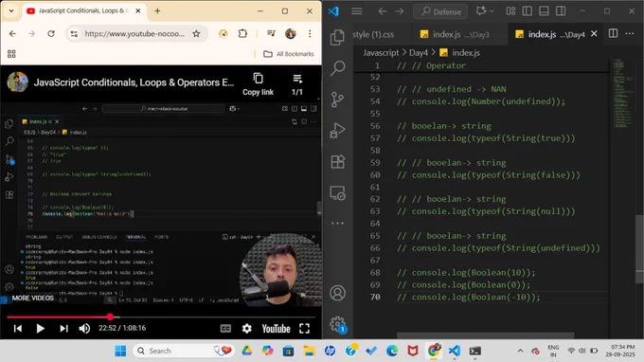Show additional views ellipsis in activity bar
This screenshot has height=362, width=644.
pos(337,223)
